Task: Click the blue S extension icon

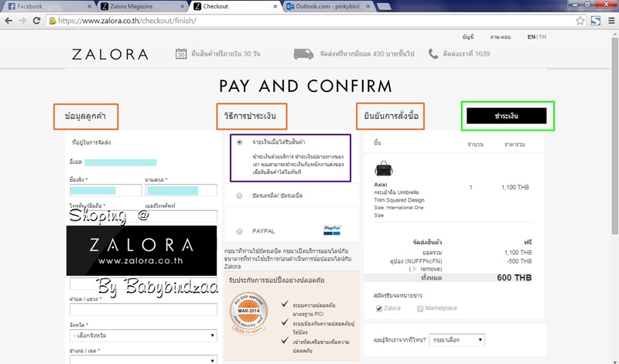Action: (x=596, y=21)
